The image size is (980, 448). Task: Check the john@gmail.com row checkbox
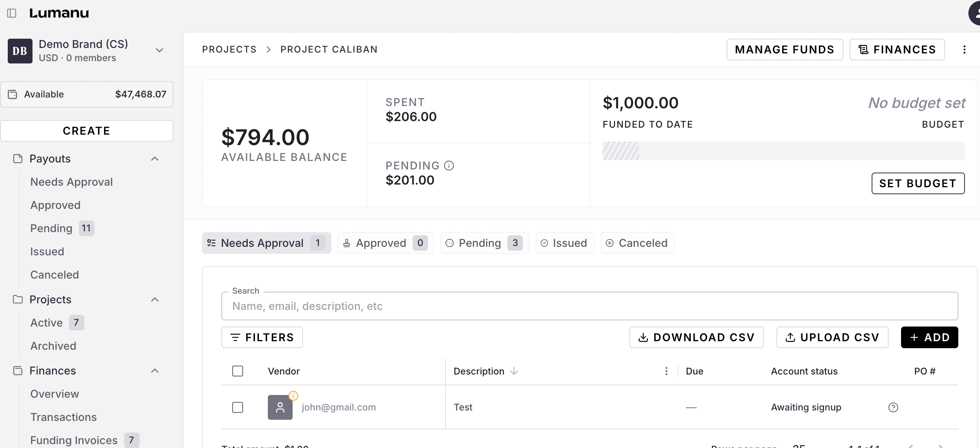(x=238, y=407)
